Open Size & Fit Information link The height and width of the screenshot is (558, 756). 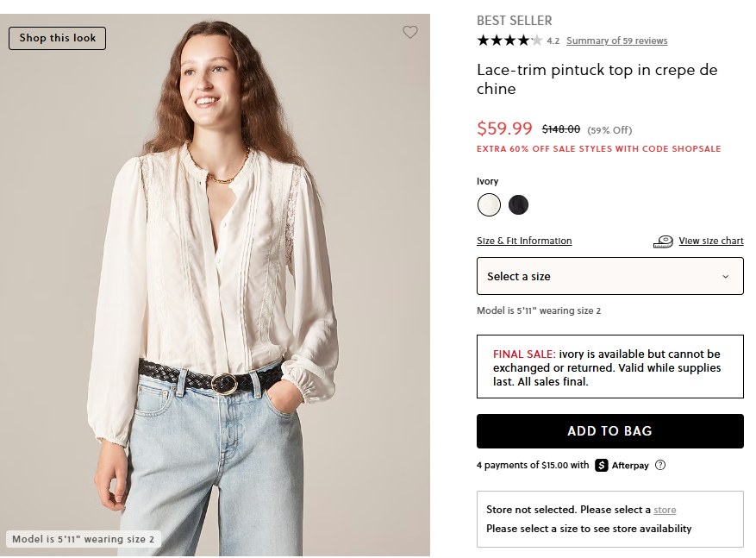coord(524,241)
